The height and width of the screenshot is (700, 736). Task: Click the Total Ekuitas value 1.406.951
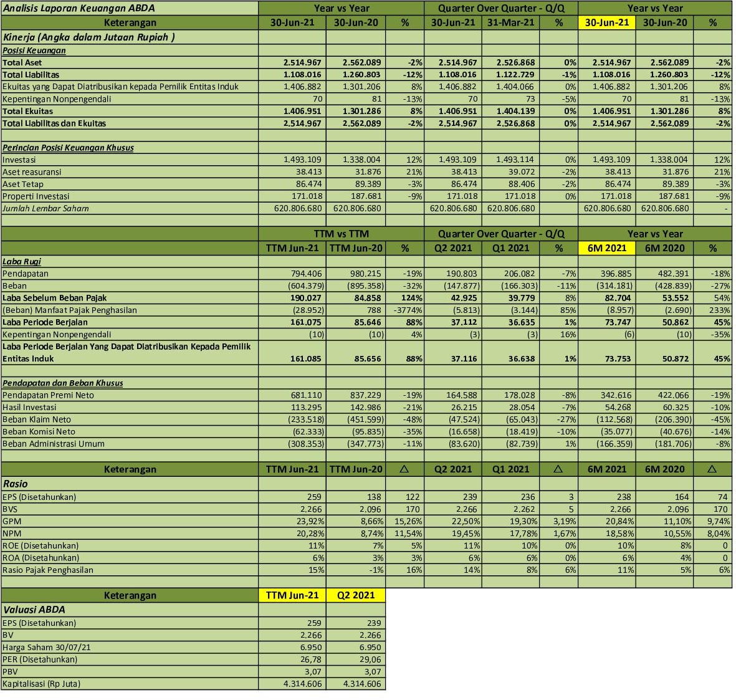[303, 111]
